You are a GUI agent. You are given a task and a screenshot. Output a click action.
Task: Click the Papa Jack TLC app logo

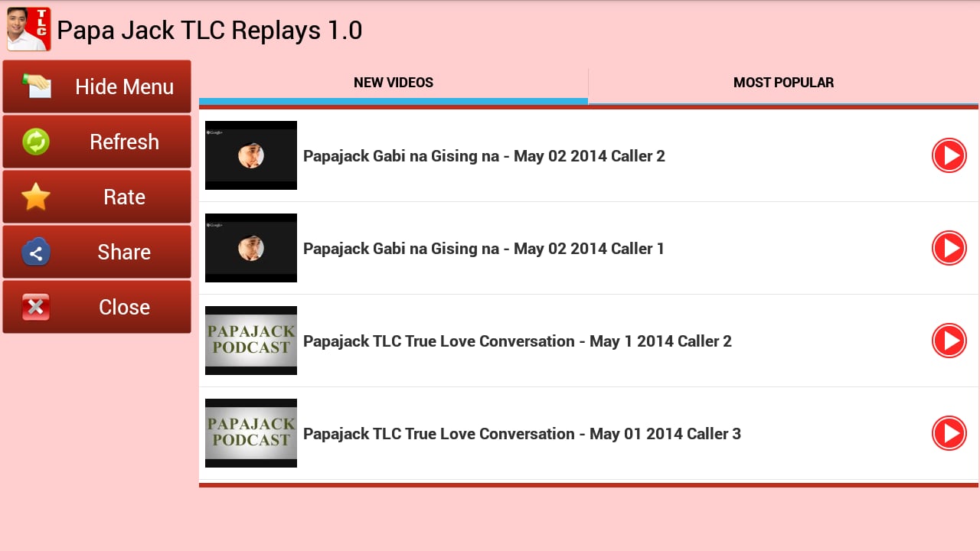(28, 29)
